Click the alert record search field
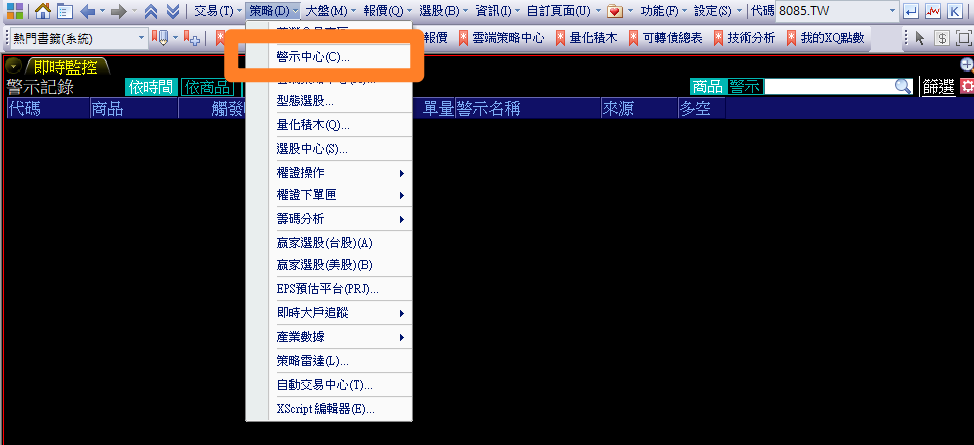The image size is (974, 445). tap(828, 87)
